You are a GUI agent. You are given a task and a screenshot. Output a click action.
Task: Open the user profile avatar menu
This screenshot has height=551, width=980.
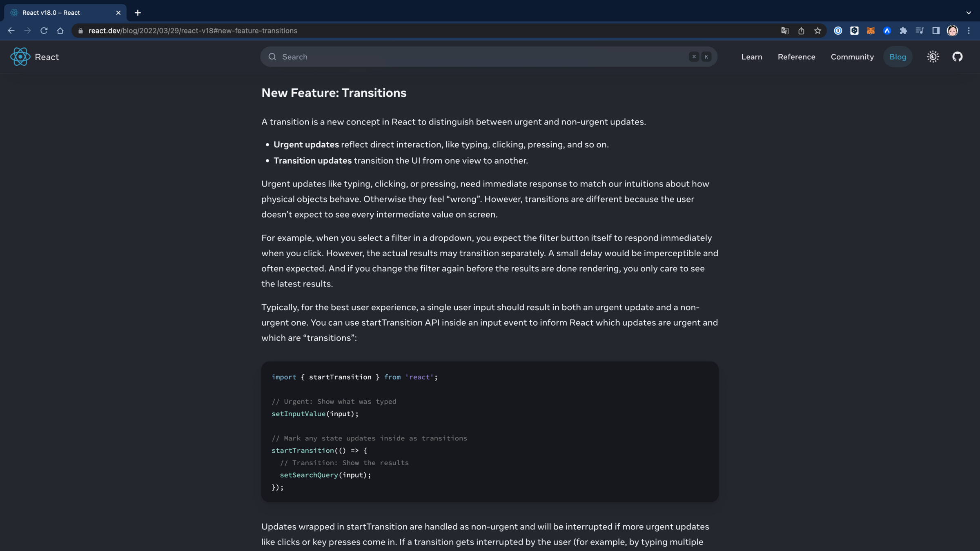click(952, 31)
